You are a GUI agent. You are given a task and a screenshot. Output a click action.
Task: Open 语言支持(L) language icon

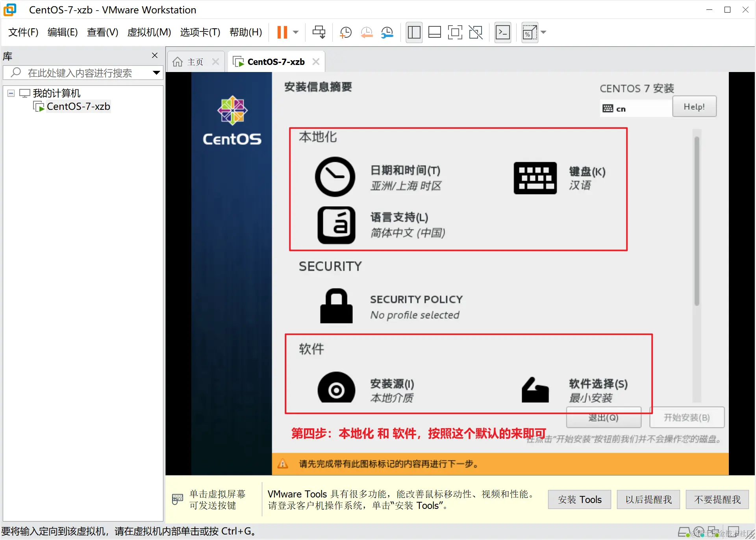click(x=336, y=225)
